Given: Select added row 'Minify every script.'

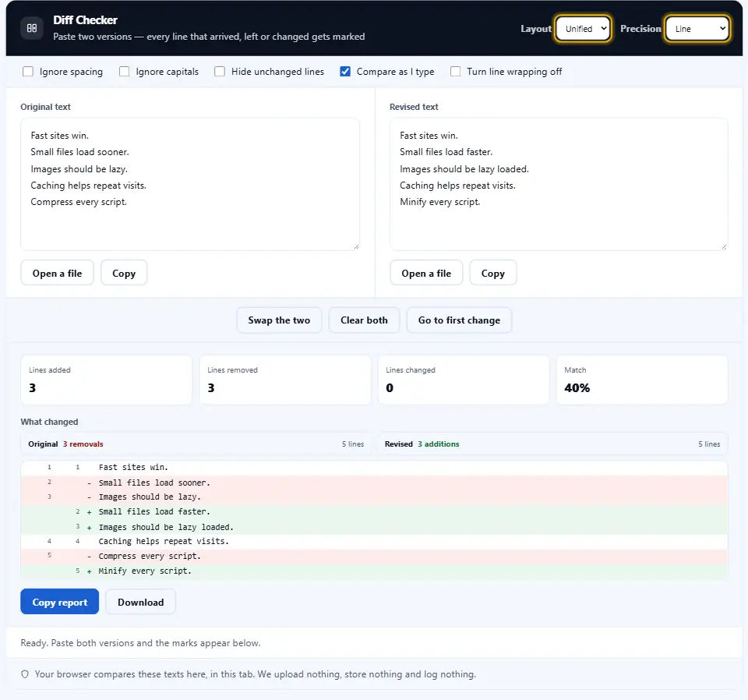Looking at the screenshot, I should pos(374,571).
